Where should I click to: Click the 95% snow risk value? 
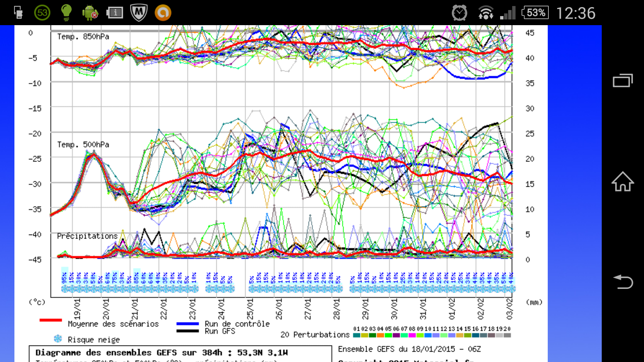coord(64,278)
